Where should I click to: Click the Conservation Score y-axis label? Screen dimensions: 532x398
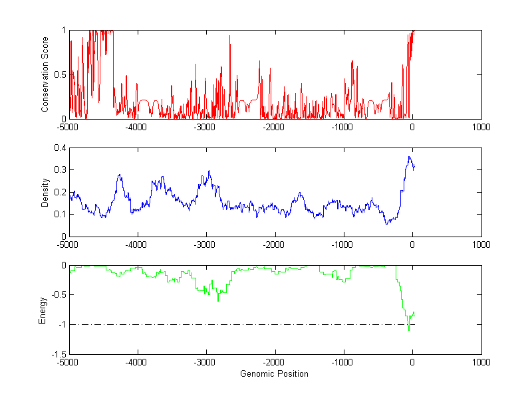point(45,74)
